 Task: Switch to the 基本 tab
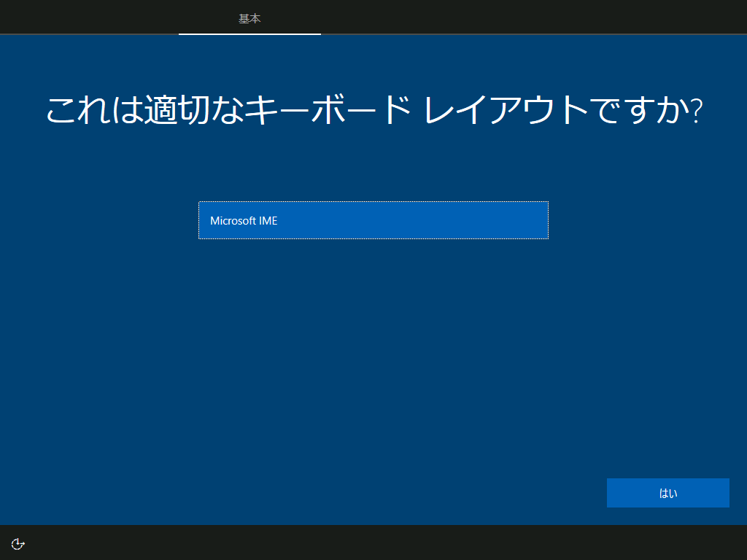(249, 18)
